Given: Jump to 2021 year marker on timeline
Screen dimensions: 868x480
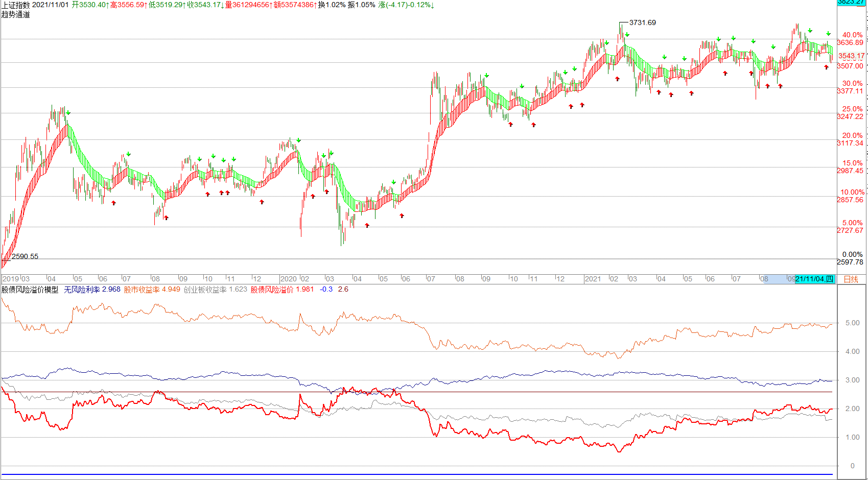Looking at the screenshot, I should pos(593,279).
